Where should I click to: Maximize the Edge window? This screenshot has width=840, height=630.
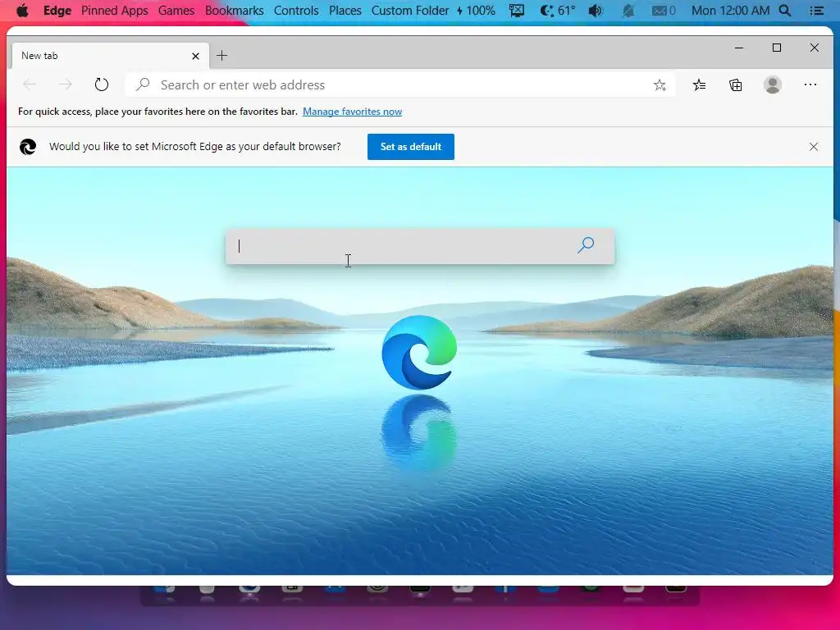point(777,48)
